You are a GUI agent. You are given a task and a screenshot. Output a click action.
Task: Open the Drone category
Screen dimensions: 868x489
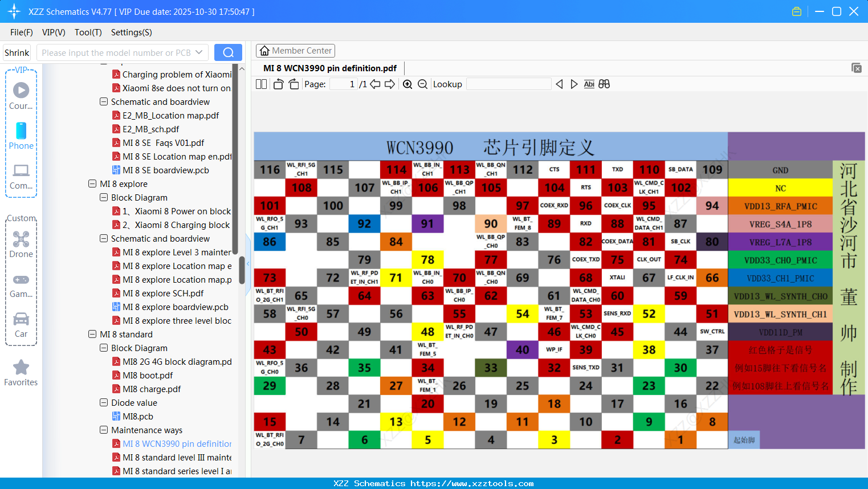pos(21,244)
